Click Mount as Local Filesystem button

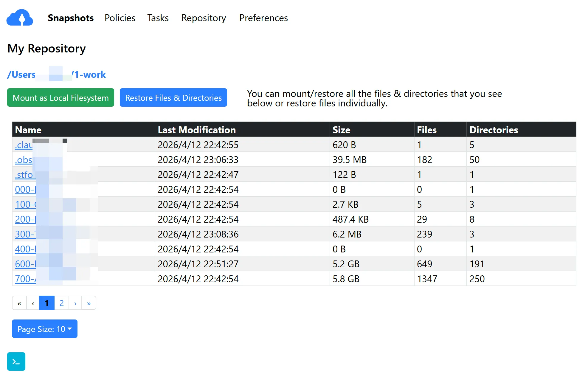60,97
